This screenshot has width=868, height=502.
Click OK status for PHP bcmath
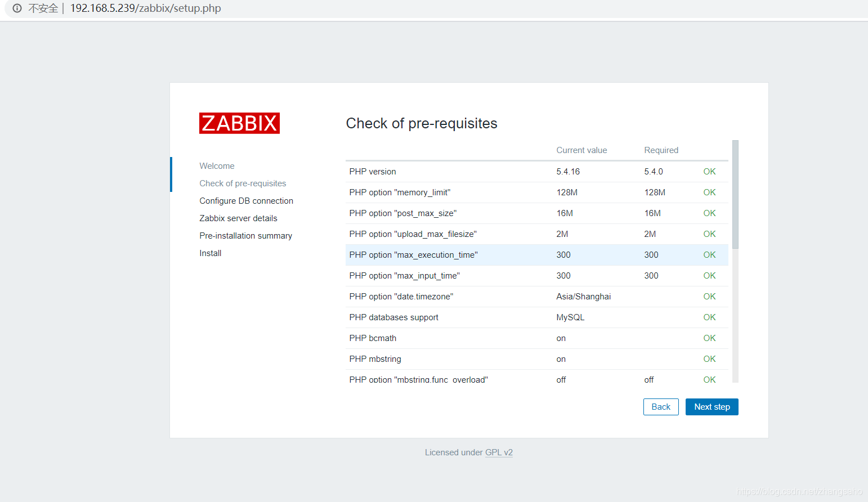pos(709,338)
